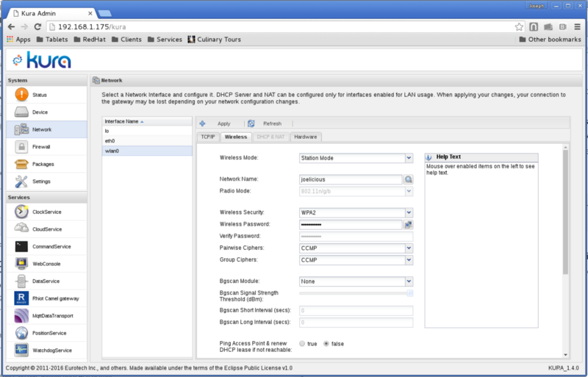Open Settings wrench icon
Screen dimensions: 588x377
click(21, 182)
